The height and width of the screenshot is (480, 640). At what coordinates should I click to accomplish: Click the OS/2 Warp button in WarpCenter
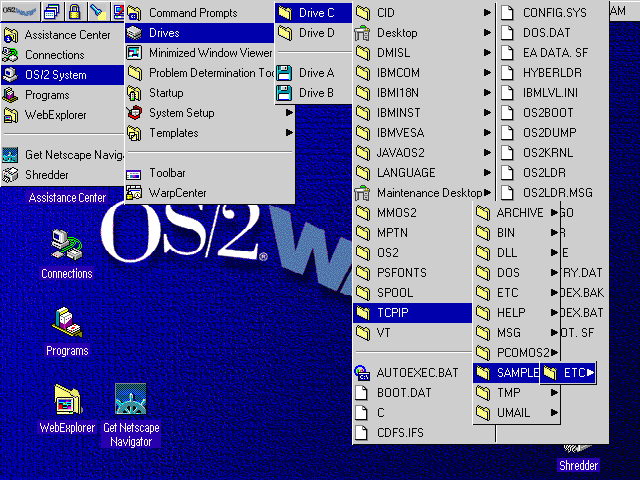pyautogui.click(x=19, y=11)
